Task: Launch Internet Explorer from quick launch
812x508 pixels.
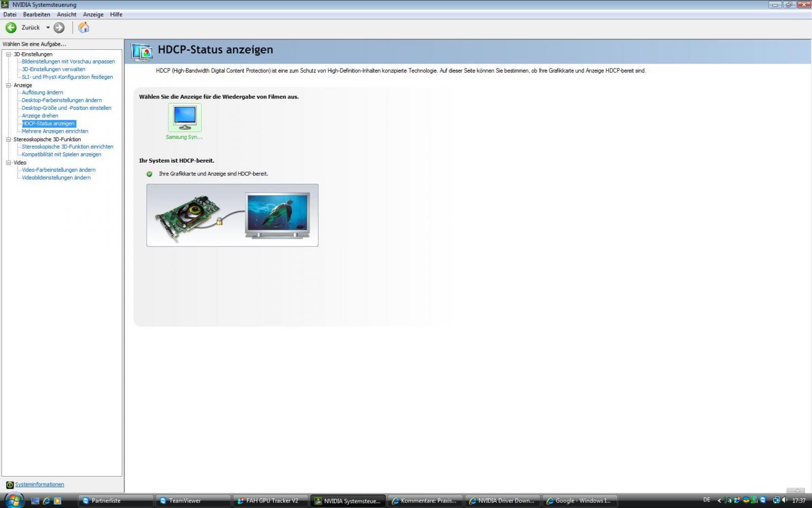Action: coord(46,500)
